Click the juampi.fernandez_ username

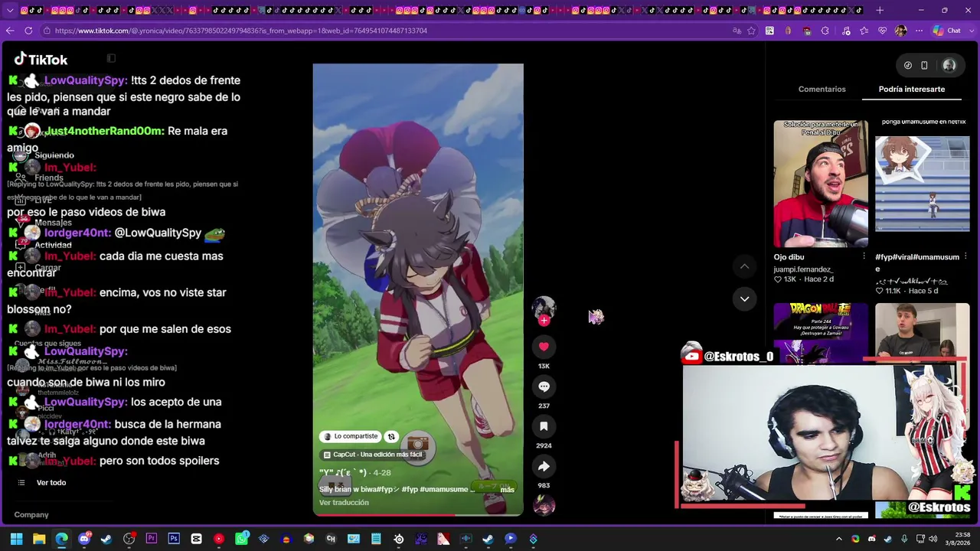tap(803, 269)
